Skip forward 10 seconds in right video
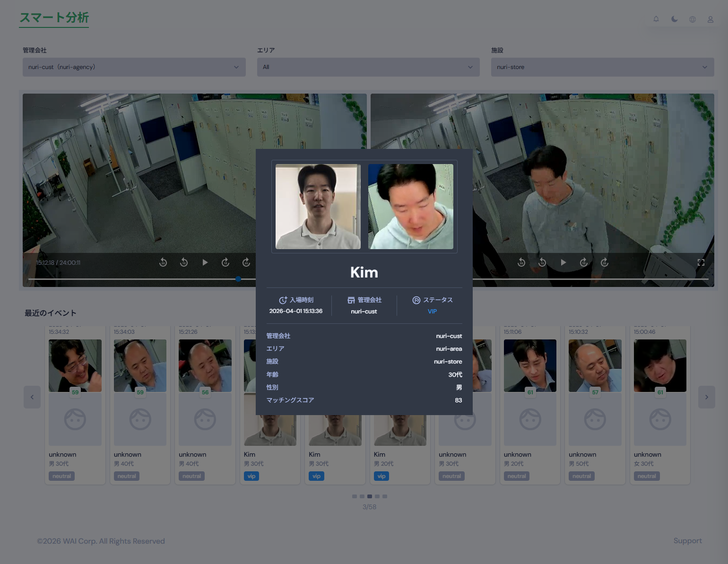 point(584,262)
